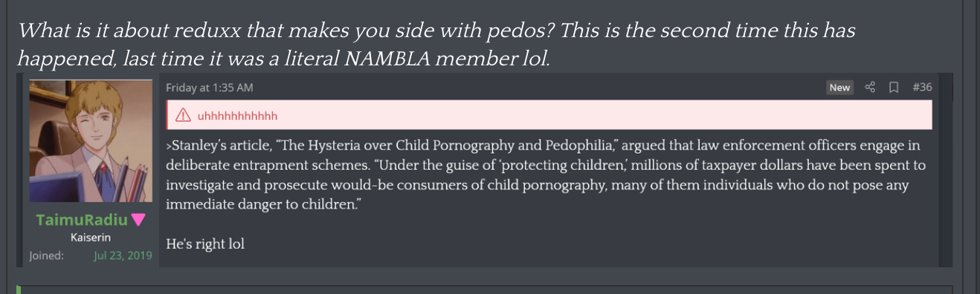Click the green-edged quote block below the post
Screen dimensions: 980x294
point(484,290)
